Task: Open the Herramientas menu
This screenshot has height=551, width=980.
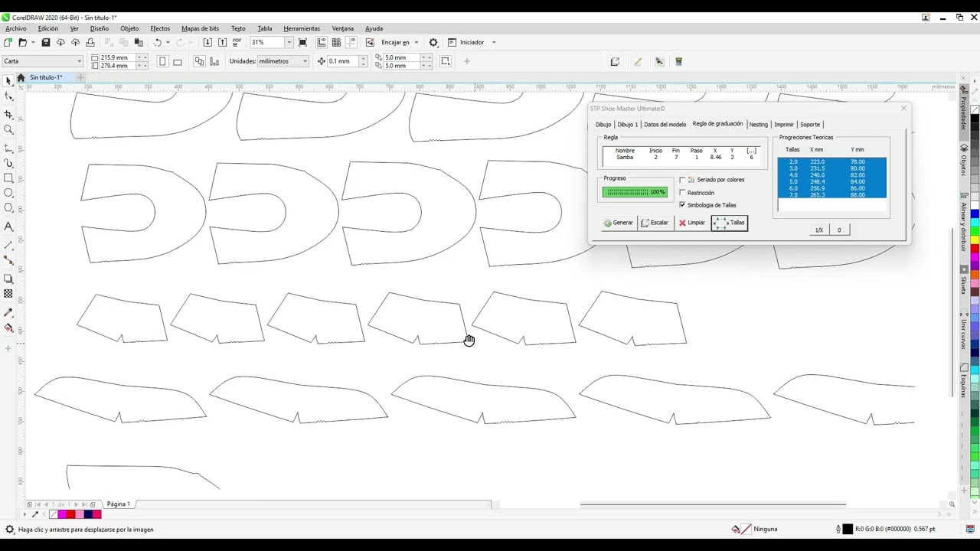Action: pyautogui.click(x=302, y=28)
